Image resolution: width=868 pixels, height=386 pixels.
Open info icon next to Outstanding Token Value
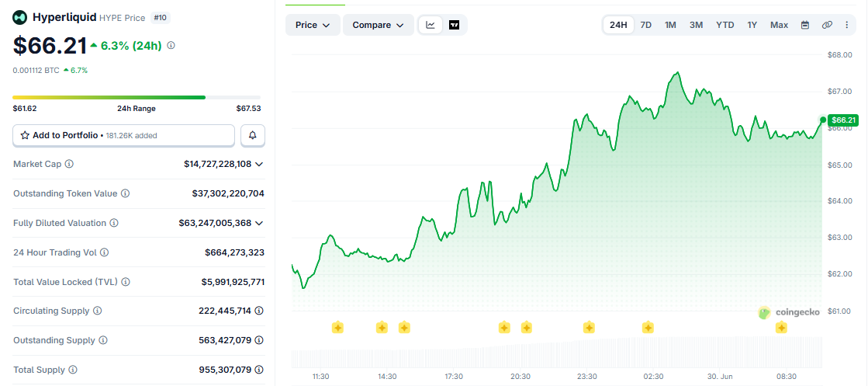(x=126, y=193)
